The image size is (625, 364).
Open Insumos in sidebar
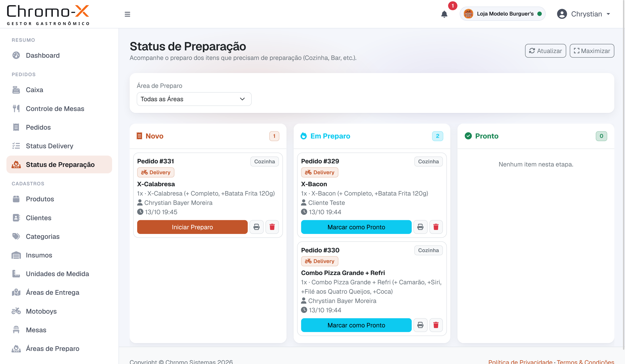click(59, 255)
